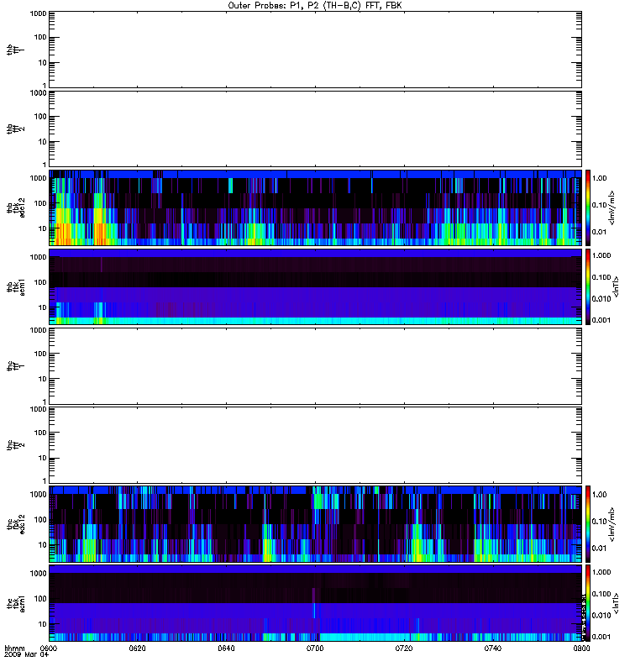Click the plot title 'Outer Probes: P1, P2 (TH-B,C) FFT, FBK'
This screenshot has height=672, width=630.
[315, 6]
